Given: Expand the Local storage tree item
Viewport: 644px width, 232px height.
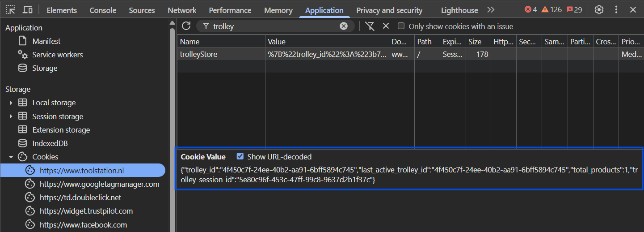Looking at the screenshot, I should tap(11, 103).
